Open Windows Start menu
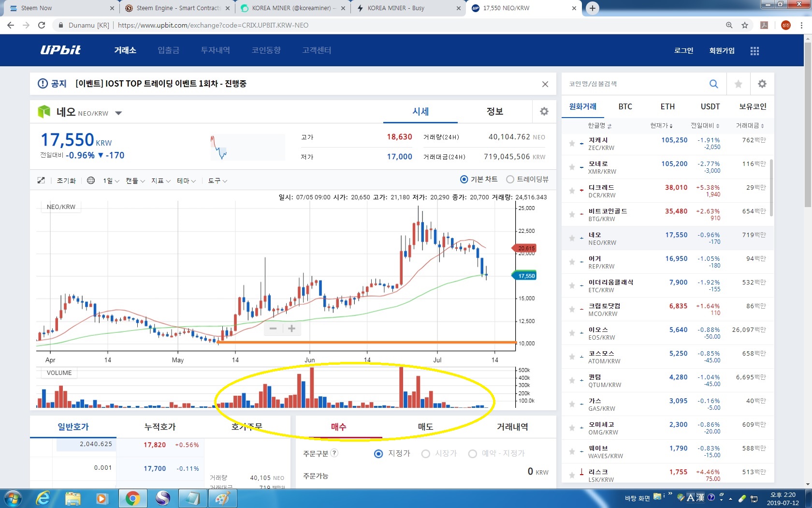Image resolution: width=812 pixels, height=508 pixels. [13, 498]
